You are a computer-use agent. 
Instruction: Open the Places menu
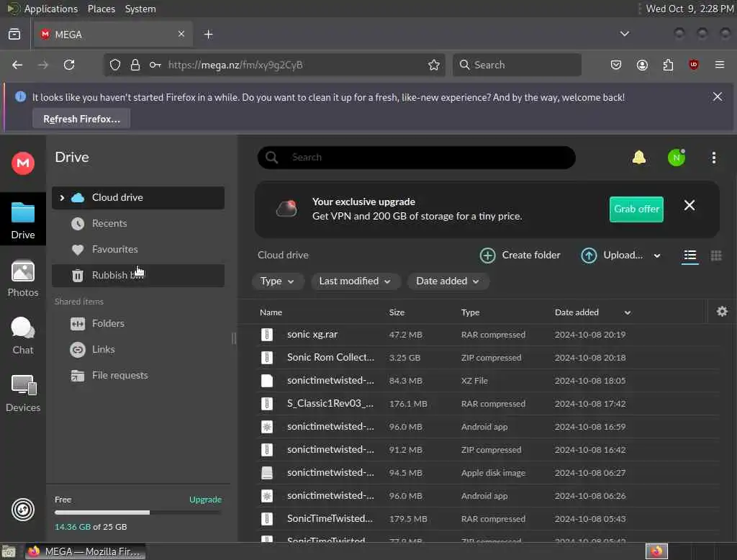pos(101,9)
